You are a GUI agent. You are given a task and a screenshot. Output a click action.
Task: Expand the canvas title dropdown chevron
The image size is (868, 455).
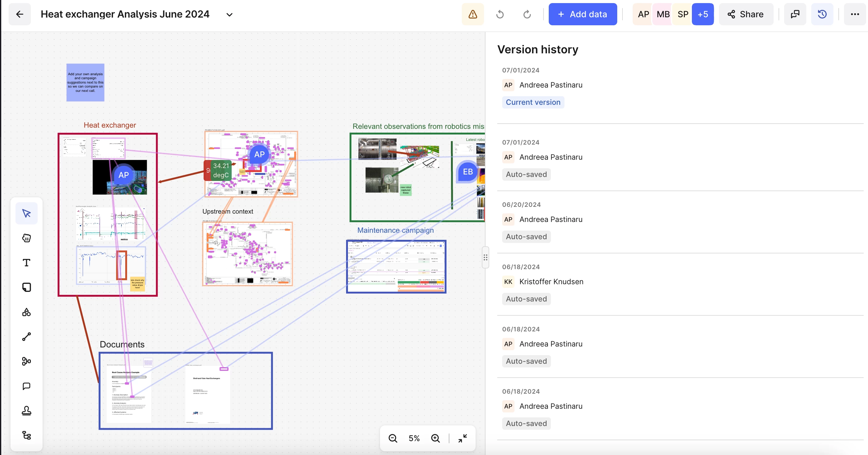point(229,14)
